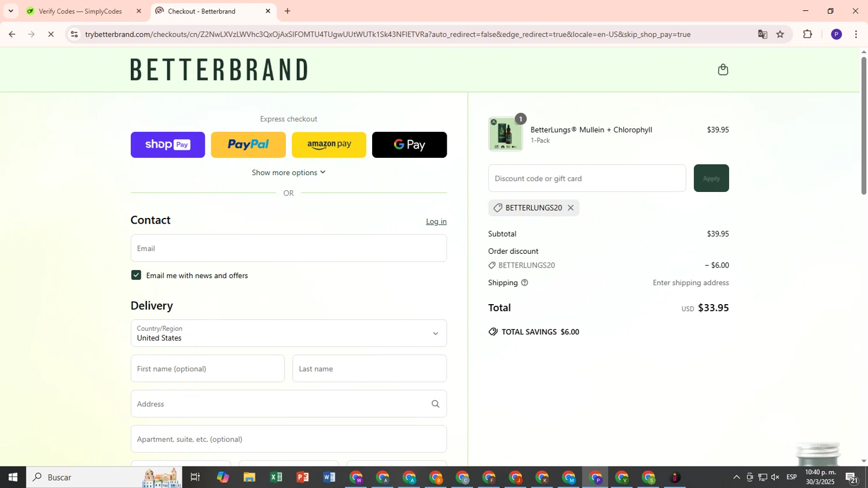Open the taskbar clock and date
868x488 pixels.
coord(820,477)
